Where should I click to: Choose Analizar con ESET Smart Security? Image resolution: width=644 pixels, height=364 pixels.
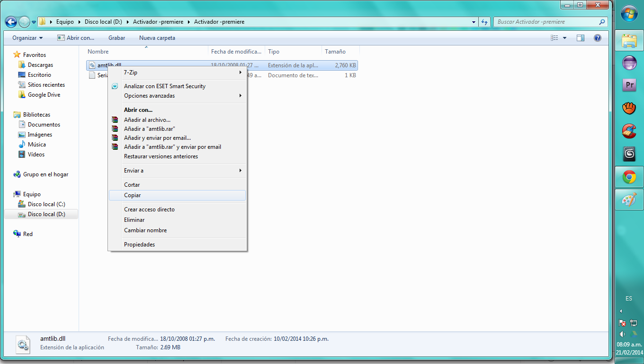click(x=178, y=86)
